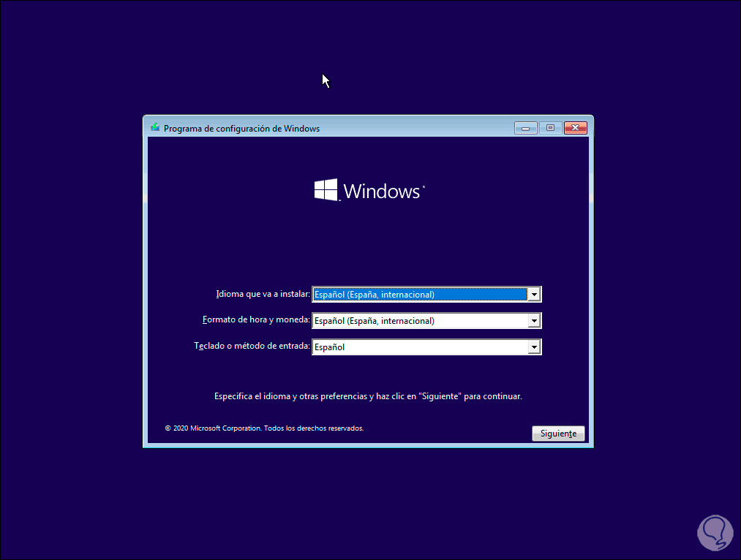Image resolution: width=741 pixels, height=560 pixels.
Task: Click the 'Idioma que va a instalar:' label
Action: 263,294
